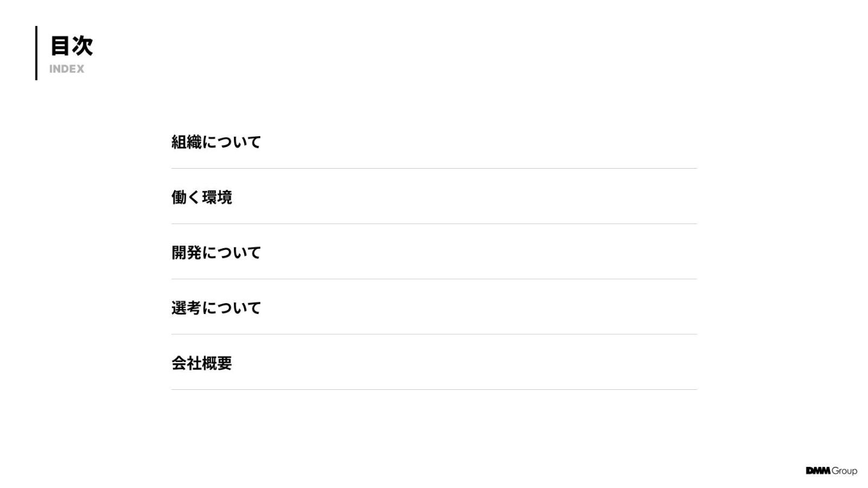Select the gray INDEX subtitle text
This screenshot has height=488, width=868.
pos(67,69)
